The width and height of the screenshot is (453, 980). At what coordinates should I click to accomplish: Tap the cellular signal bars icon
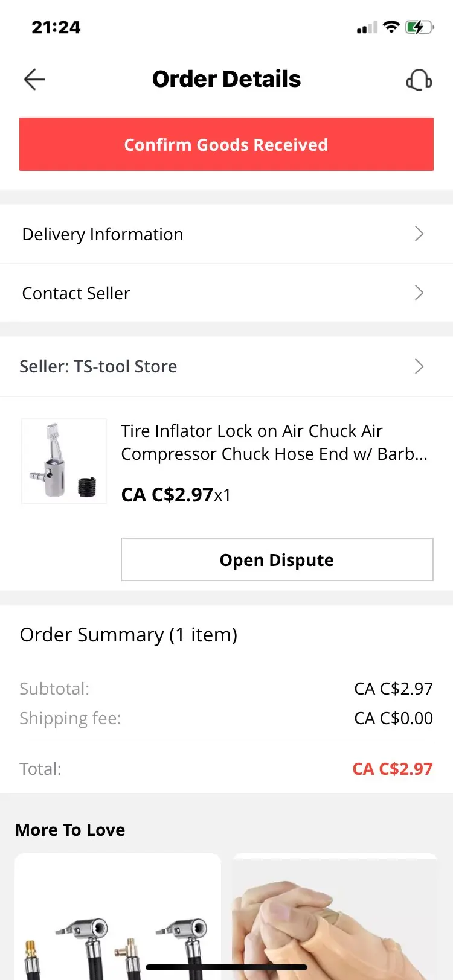pyautogui.click(x=366, y=28)
